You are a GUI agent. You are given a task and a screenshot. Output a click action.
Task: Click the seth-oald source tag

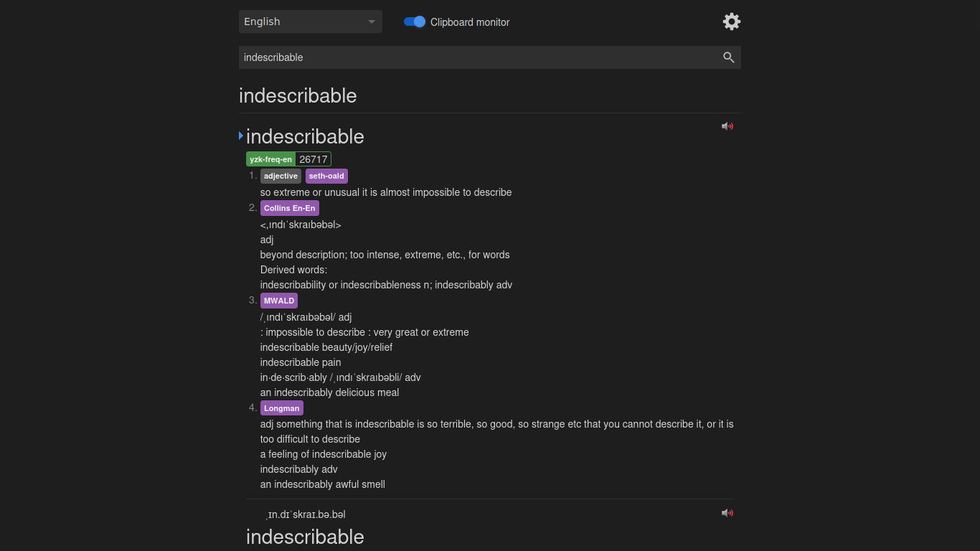(326, 176)
